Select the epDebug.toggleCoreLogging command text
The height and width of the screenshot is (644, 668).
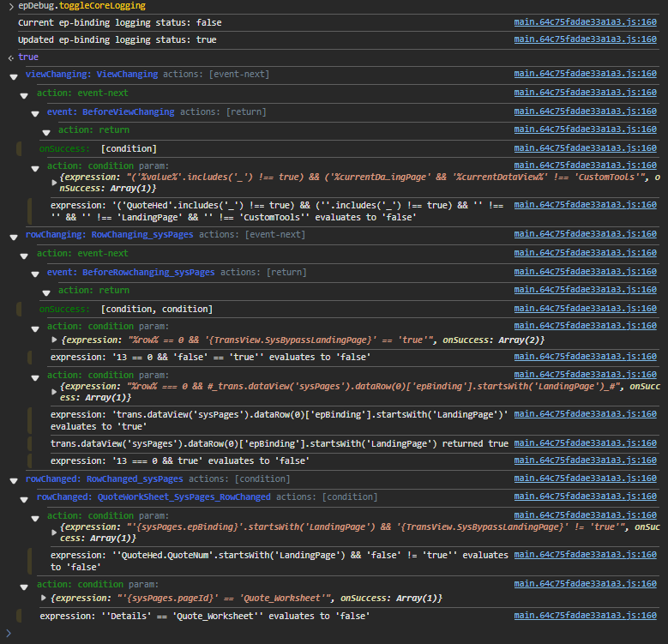pos(81,6)
